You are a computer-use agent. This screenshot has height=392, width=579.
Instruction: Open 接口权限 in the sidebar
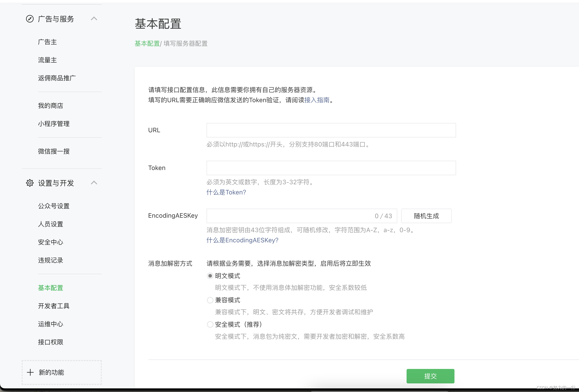tap(51, 342)
